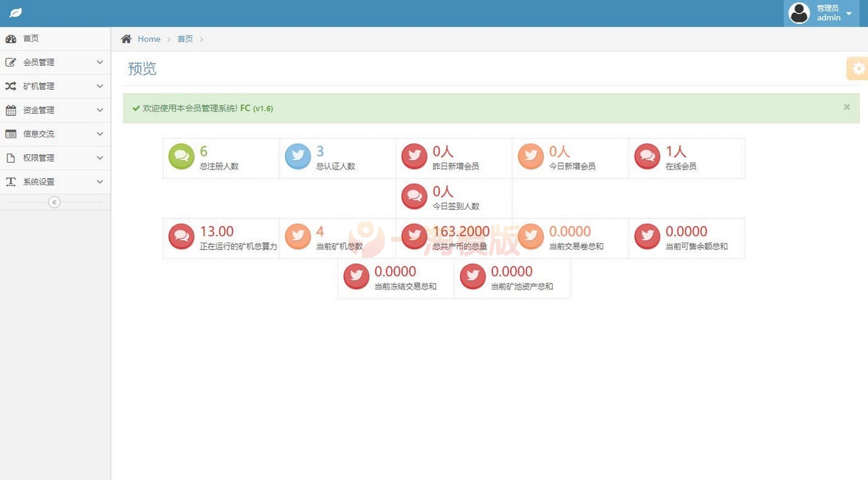Dismiss the green welcome alert

(846, 107)
